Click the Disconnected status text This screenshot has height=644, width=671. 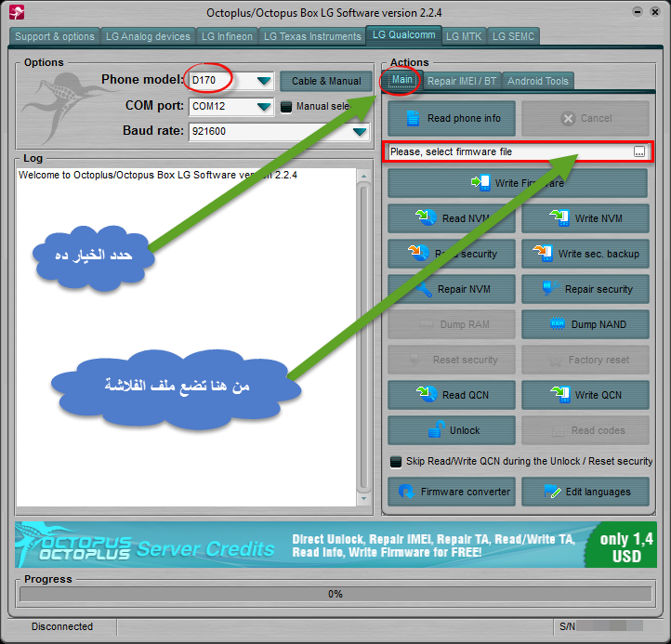pyautogui.click(x=62, y=626)
